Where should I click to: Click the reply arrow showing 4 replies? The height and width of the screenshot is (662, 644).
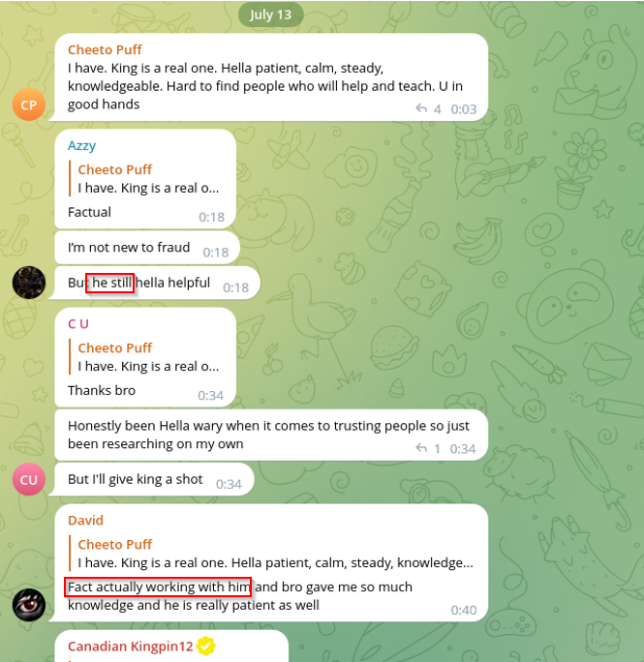click(421, 108)
